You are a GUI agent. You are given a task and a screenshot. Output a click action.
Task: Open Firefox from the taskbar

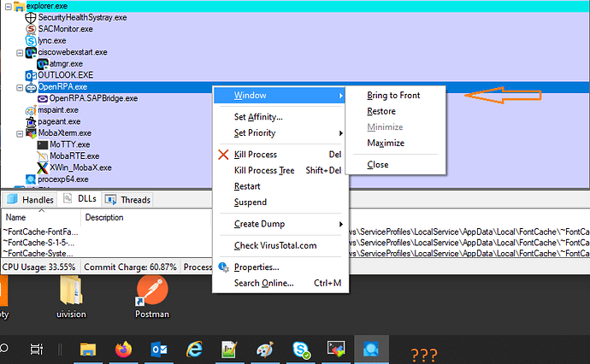click(123, 349)
